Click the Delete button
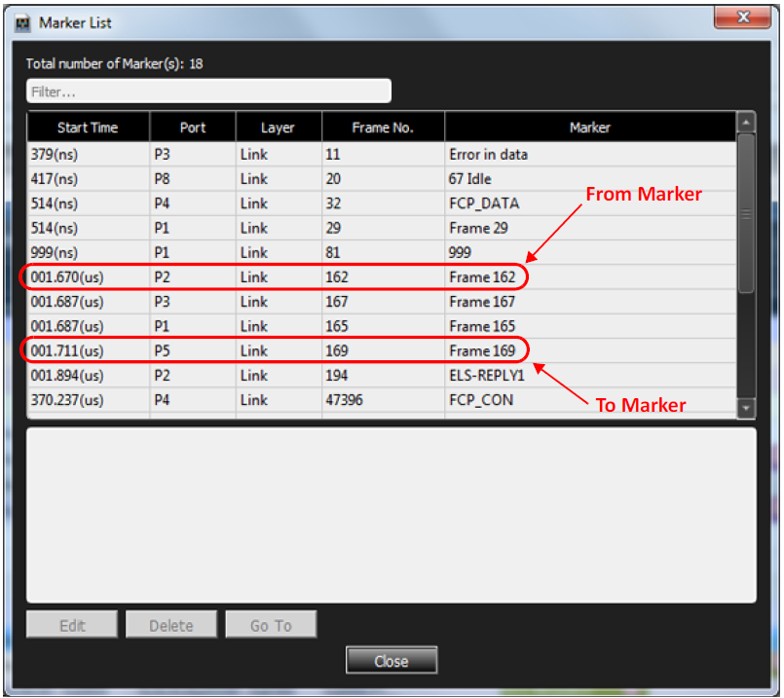Viewport: 784px width, 698px height. pyautogui.click(x=171, y=625)
